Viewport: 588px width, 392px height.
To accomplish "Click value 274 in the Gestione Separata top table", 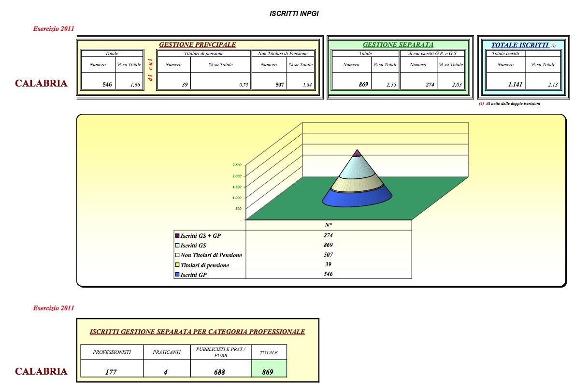I will coord(429,85).
